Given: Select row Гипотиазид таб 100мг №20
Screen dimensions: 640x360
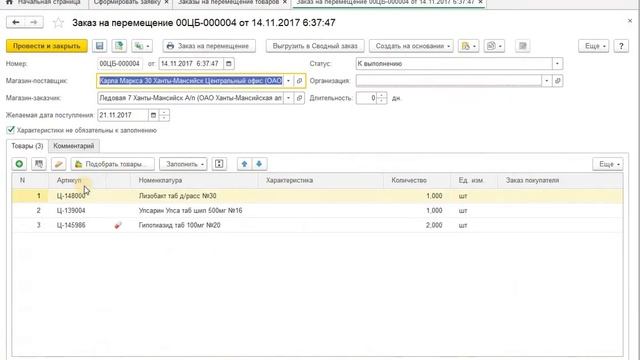Looking at the screenshot, I should click(x=317, y=225).
